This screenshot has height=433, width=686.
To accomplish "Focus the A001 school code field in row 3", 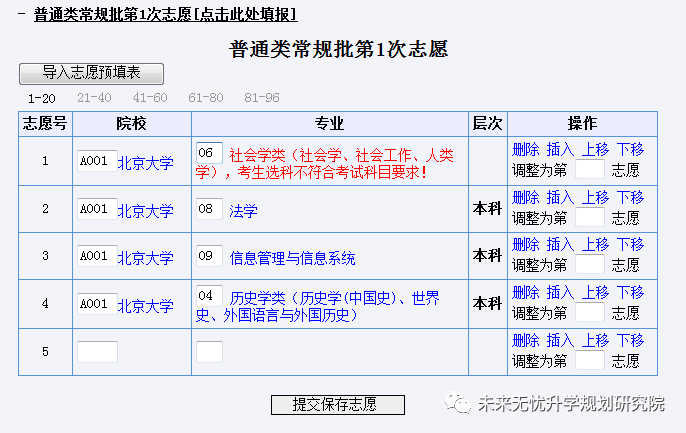I will [x=97, y=256].
